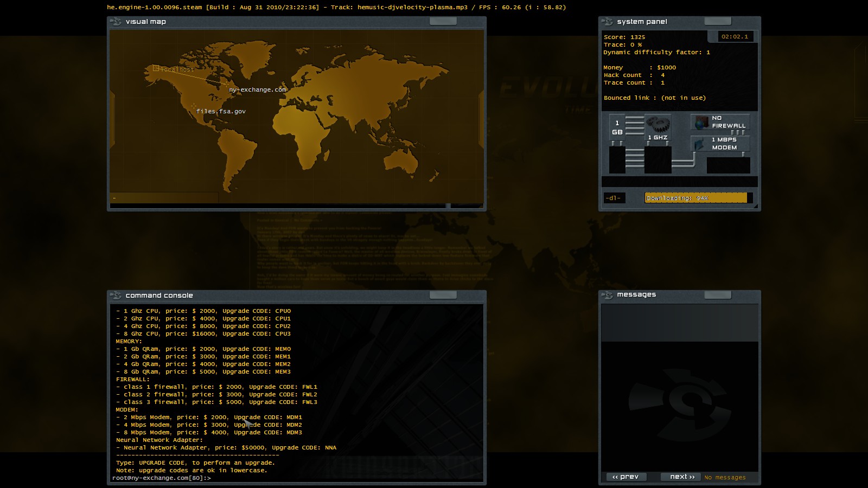Click the command console logo icon
868x488 pixels.
[x=116, y=296]
